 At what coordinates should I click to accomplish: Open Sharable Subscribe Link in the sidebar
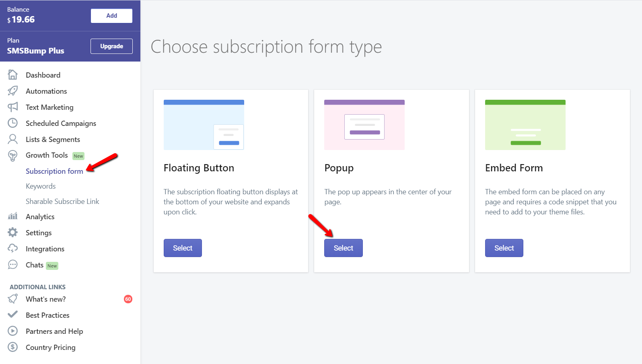point(62,202)
